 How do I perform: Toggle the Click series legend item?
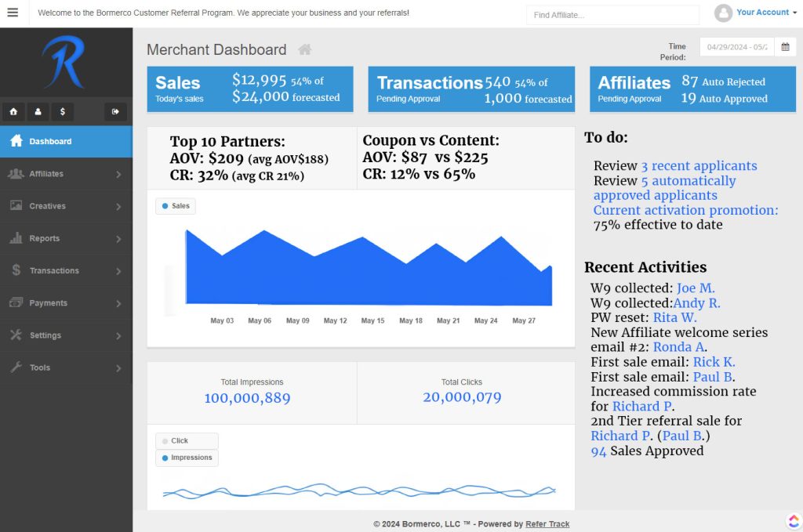(187, 441)
